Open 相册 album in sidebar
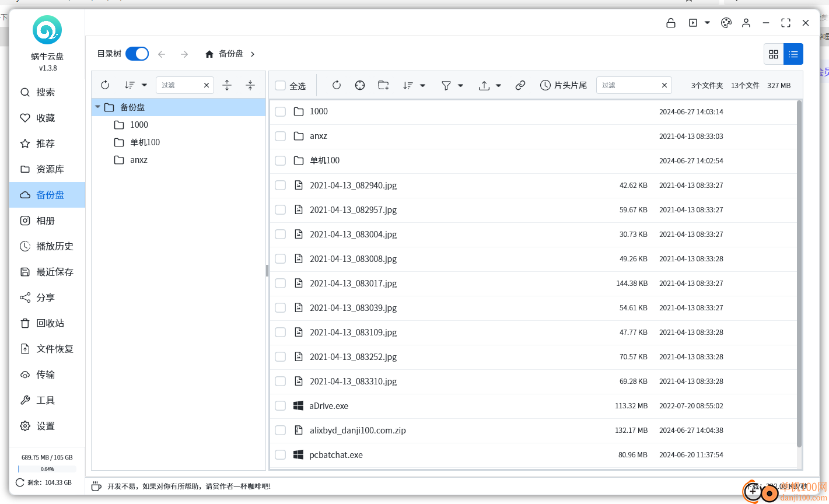This screenshot has width=829, height=504. click(x=47, y=220)
